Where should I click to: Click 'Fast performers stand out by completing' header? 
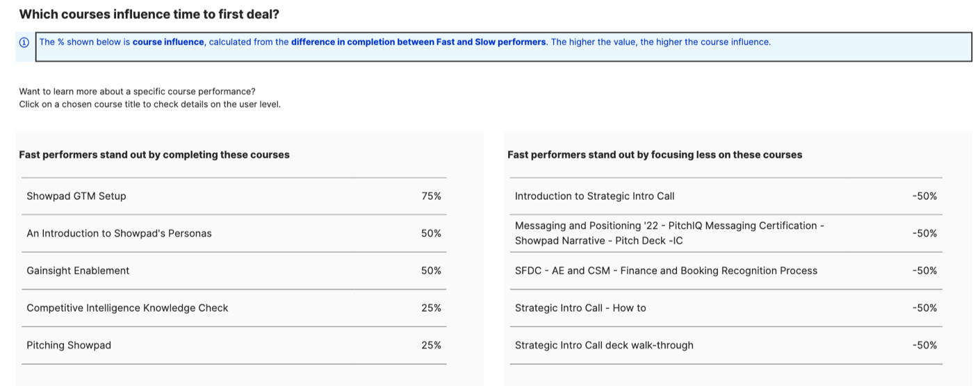coord(154,155)
